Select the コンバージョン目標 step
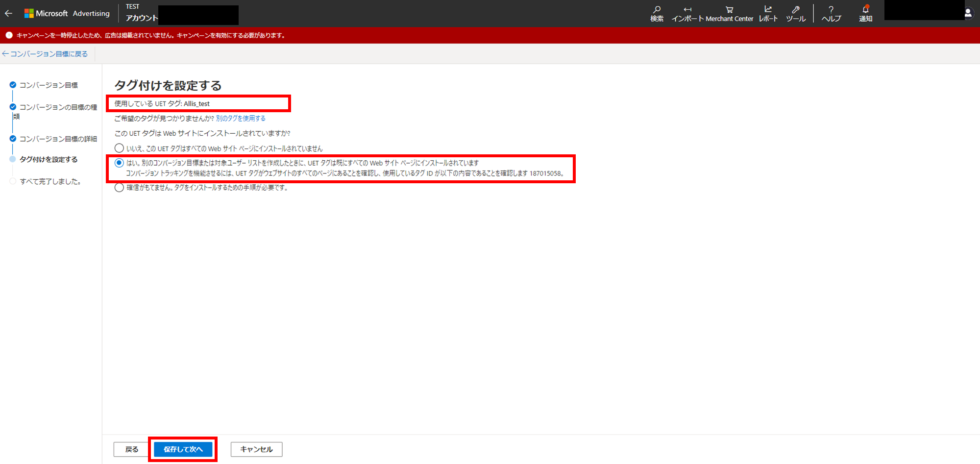The height and width of the screenshot is (464, 980). pos(44,85)
